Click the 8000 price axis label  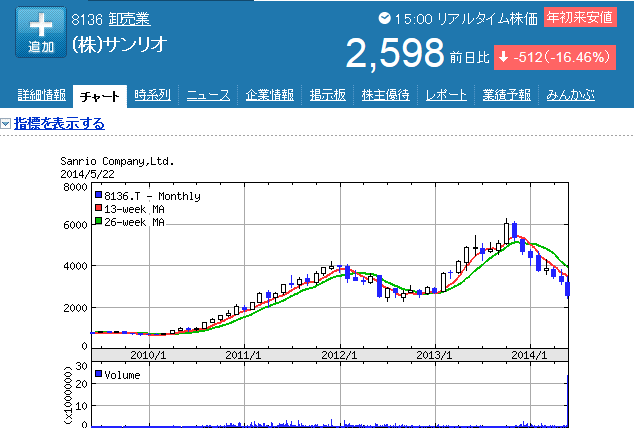(75, 187)
